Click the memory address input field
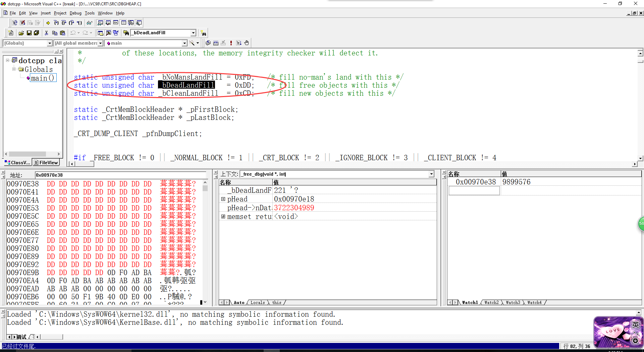 [x=121, y=175]
